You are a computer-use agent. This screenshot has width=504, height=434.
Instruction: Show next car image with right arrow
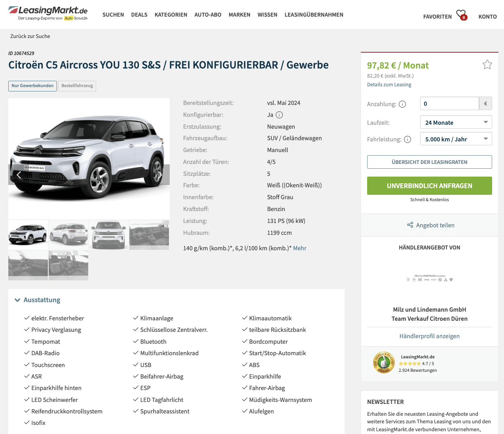(x=160, y=175)
